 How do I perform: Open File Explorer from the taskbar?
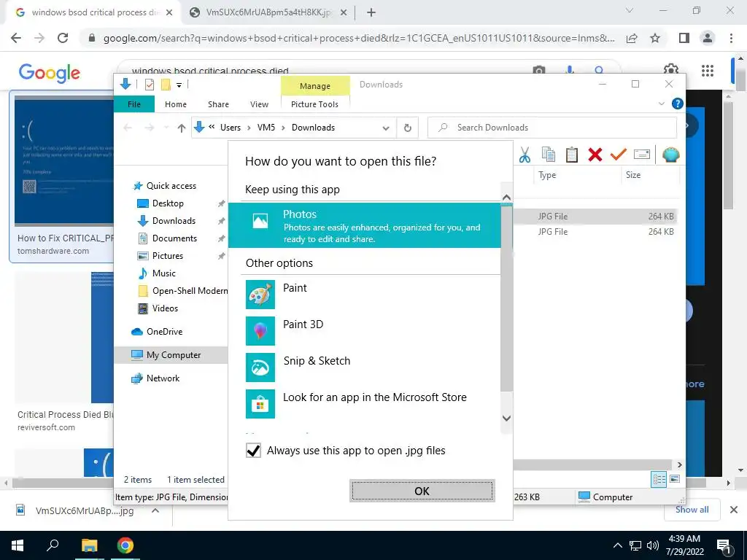pos(90,545)
